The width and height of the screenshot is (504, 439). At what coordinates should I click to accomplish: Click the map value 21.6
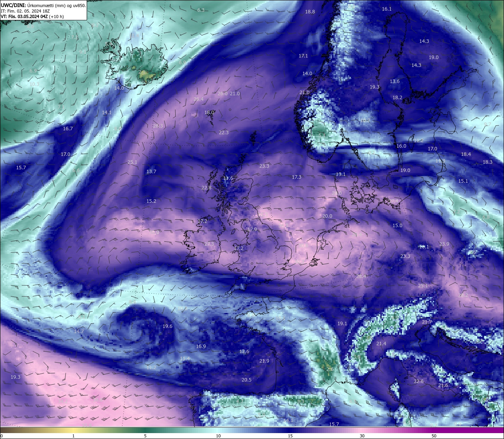443,385
